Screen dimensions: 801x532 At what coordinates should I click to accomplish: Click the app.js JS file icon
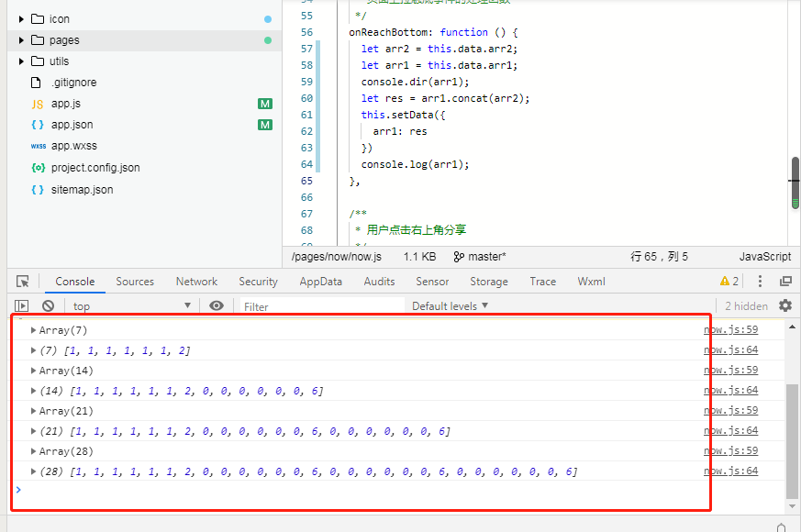[x=38, y=105]
